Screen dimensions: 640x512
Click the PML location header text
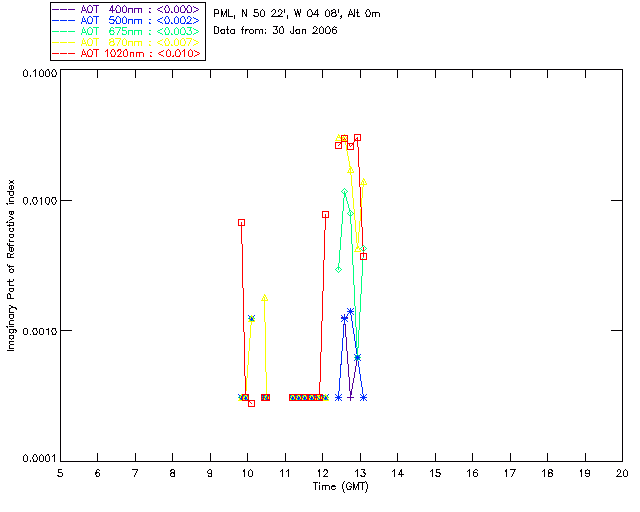click(x=297, y=14)
